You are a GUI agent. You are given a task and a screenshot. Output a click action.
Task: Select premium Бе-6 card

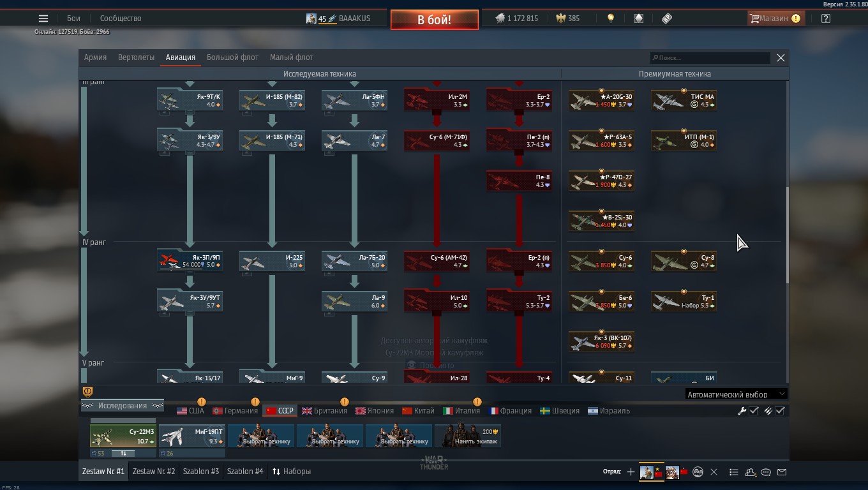pos(601,301)
